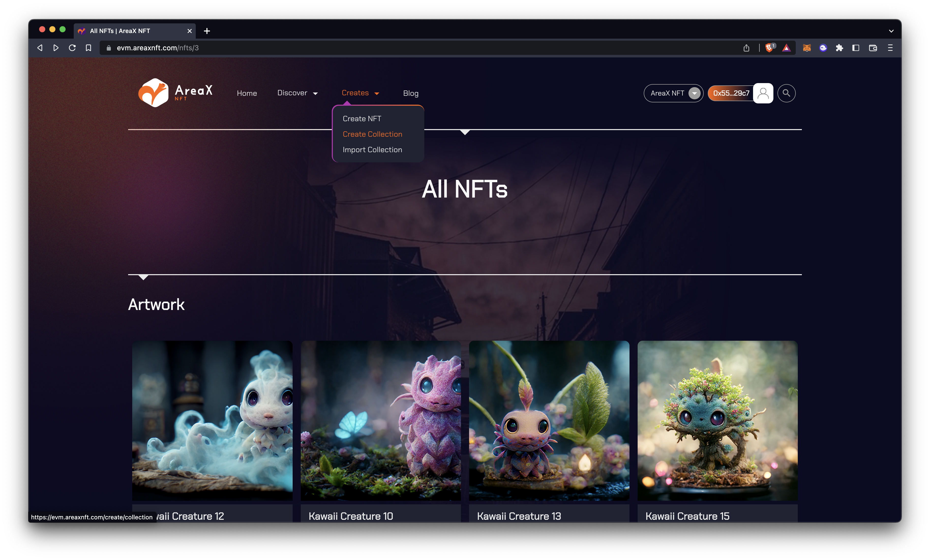Open the MetaMask fox extension
The image size is (930, 560).
point(807,48)
